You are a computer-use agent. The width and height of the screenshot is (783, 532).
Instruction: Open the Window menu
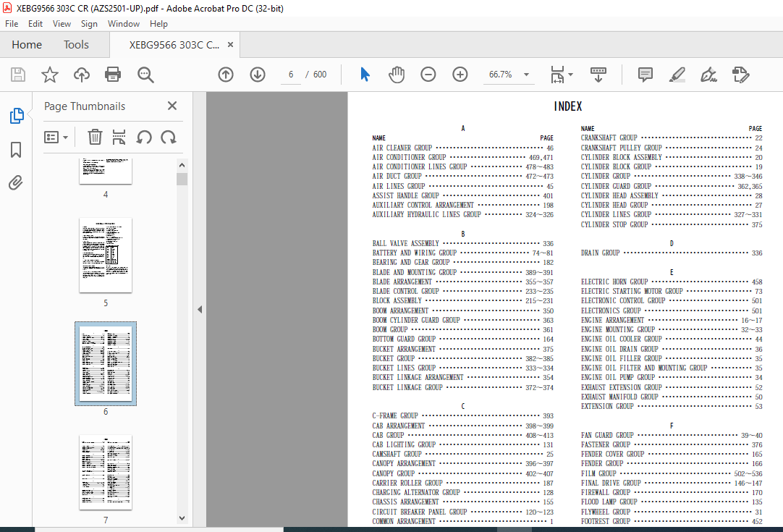[x=123, y=23]
